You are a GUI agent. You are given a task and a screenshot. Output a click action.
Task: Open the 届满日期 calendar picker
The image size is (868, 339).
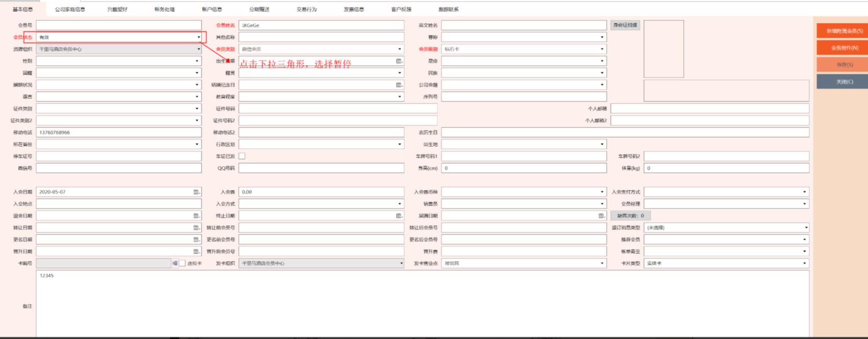pos(601,216)
